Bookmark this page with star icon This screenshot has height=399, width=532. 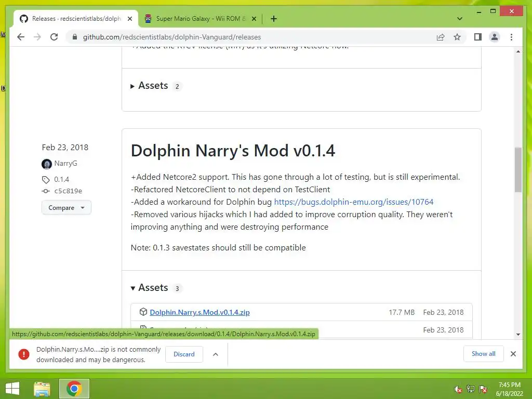click(x=457, y=37)
